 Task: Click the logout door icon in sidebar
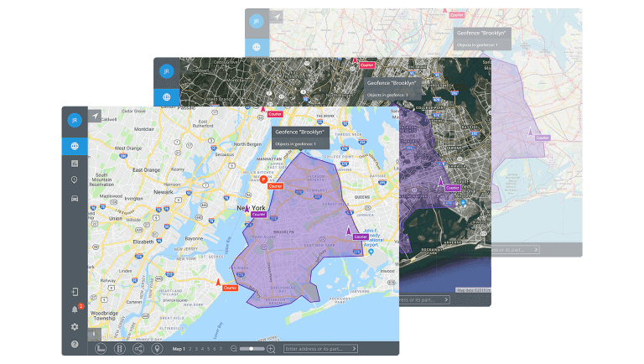coord(74,292)
